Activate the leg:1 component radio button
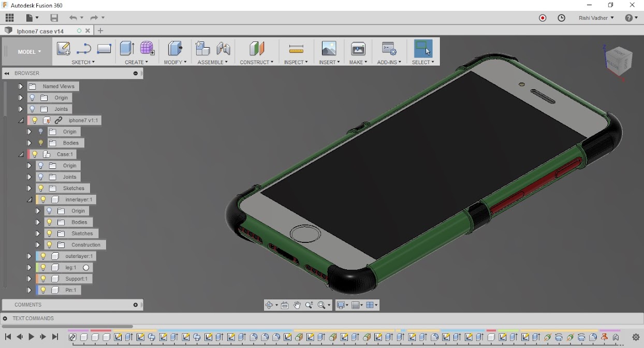The width and height of the screenshot is (644, 348). (86, 268)
